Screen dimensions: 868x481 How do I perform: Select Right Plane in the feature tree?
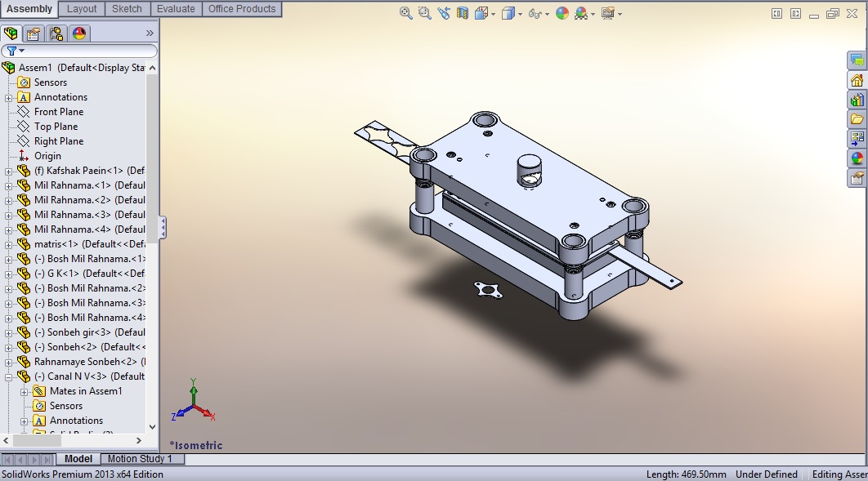point(59,141)
